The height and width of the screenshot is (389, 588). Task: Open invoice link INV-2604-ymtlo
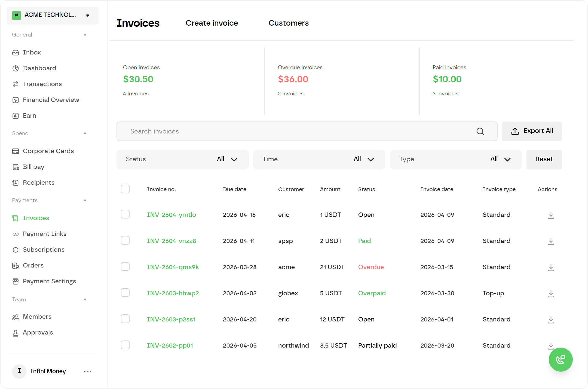pos(171,215)
